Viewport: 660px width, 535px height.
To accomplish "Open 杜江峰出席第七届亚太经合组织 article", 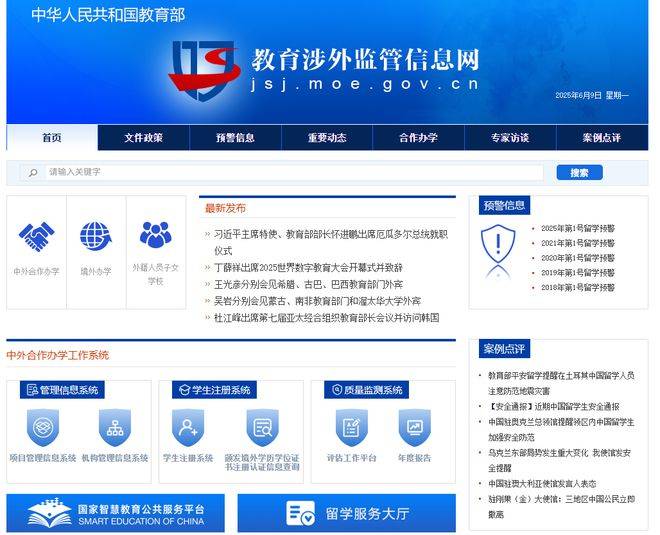I will click(327, 318).
